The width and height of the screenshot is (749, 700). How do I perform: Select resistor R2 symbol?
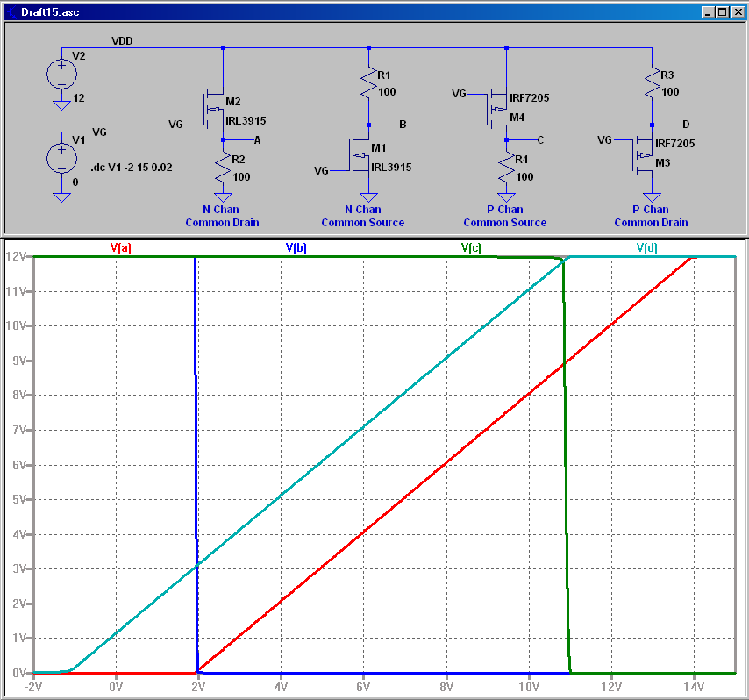(223, 168)
